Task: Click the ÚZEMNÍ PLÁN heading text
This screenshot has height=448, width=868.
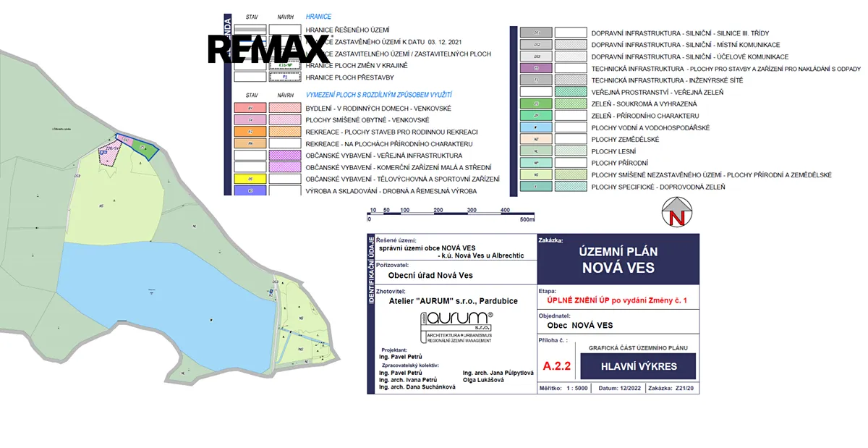Action: pos(618,252)
